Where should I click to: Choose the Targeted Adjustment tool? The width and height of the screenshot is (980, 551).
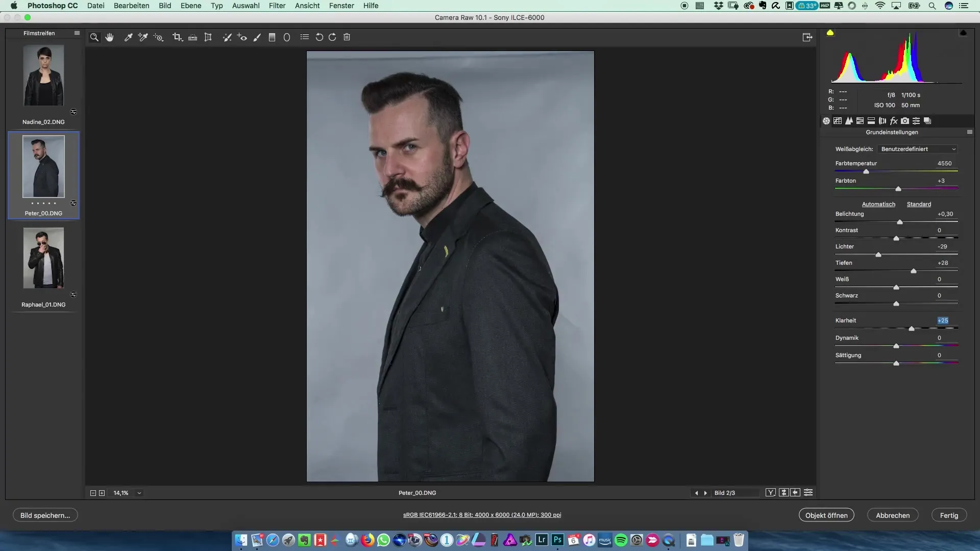(x=158, y=37)
